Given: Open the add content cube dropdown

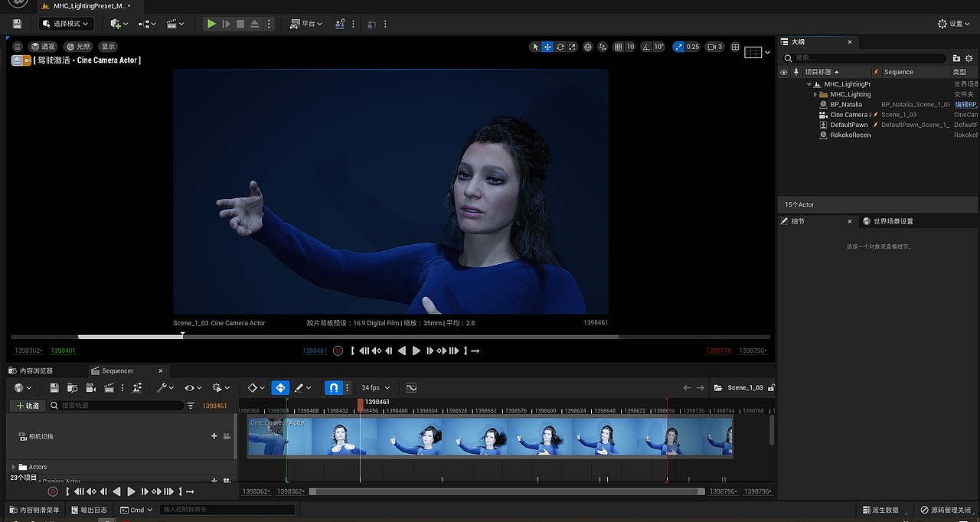Looking at the screenshot, I should point(119,24).
